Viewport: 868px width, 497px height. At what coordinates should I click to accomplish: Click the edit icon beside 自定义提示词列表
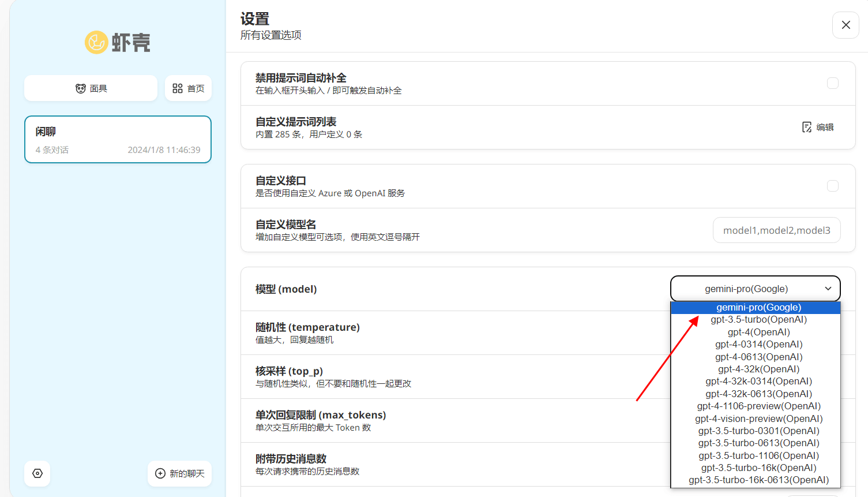click(806, 127)
